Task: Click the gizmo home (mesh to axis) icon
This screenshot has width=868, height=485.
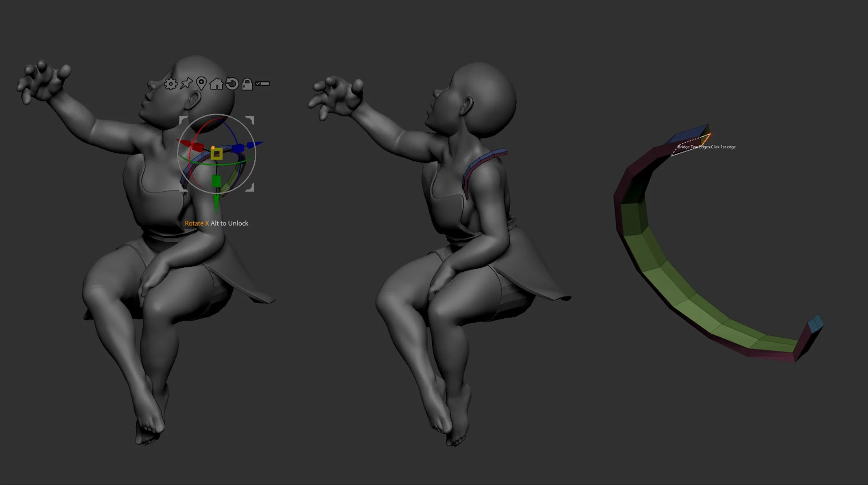Action: point(216,83)
